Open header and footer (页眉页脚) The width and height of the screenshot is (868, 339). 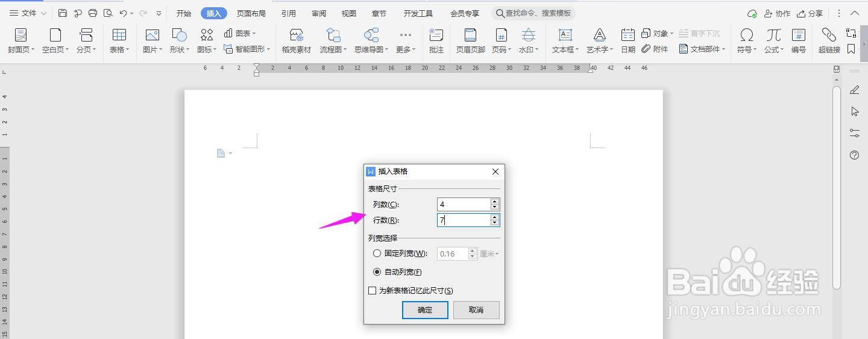click(x=470, y=41)
